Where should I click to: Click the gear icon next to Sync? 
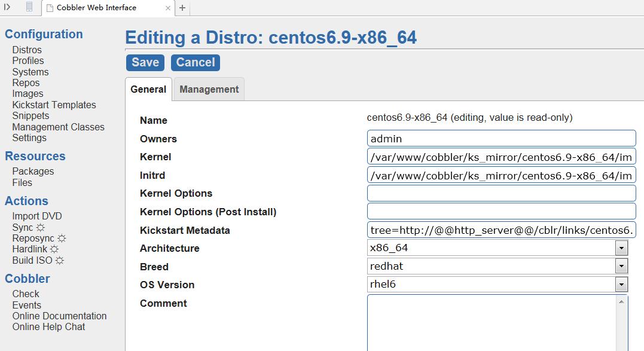point(41,228)
